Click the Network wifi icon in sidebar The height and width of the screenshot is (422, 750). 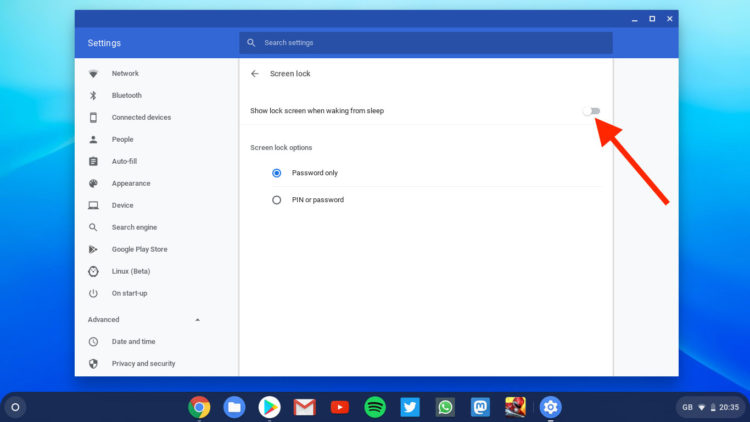click(x=93, y=74)
